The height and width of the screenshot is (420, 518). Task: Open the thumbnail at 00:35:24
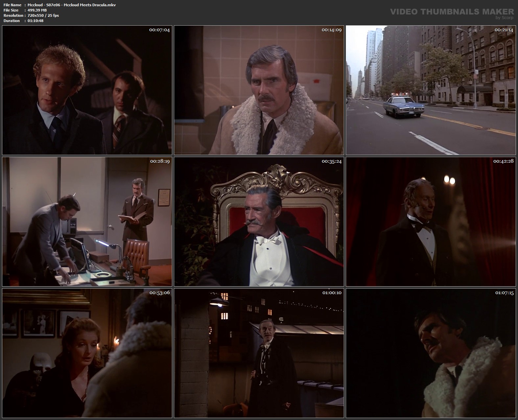pos(259,222)
